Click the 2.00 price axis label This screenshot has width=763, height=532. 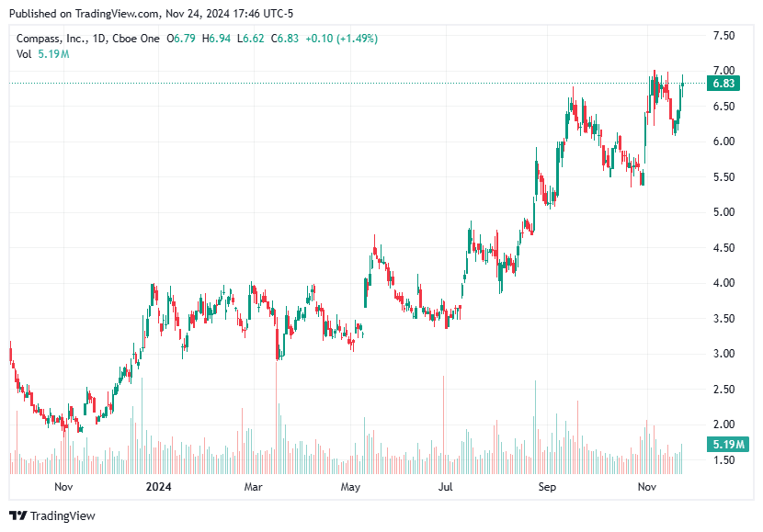click(x=723, y=424)
